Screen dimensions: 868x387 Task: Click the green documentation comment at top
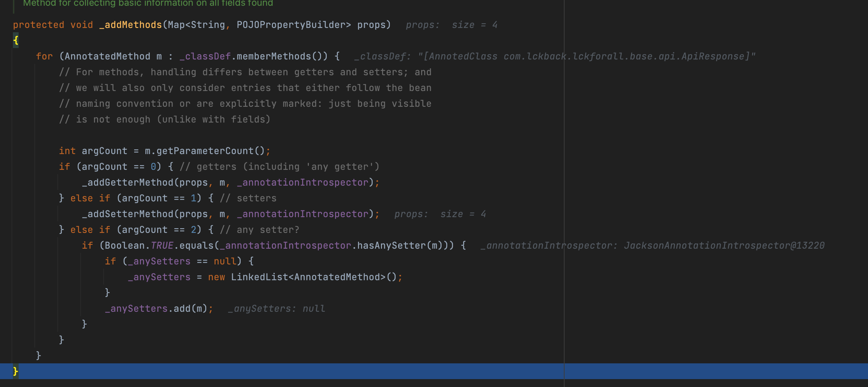click(148, 3)
